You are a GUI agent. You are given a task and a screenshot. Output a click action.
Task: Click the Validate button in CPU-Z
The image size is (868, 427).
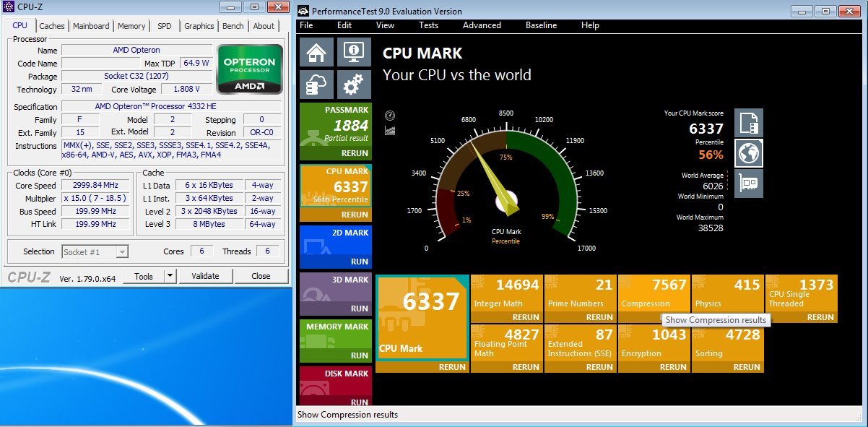pos(205,276)
